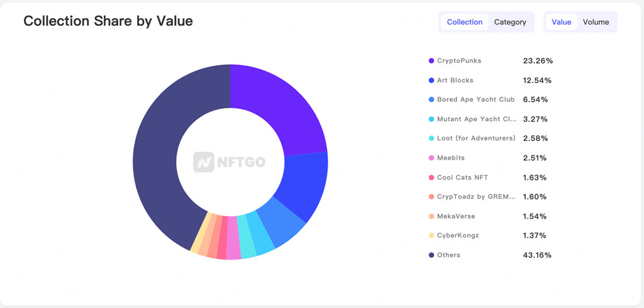Click the Meebits legend color dot
Image resolution: width=644 pixels, height=308 pixels.
[x=431, y=158]
